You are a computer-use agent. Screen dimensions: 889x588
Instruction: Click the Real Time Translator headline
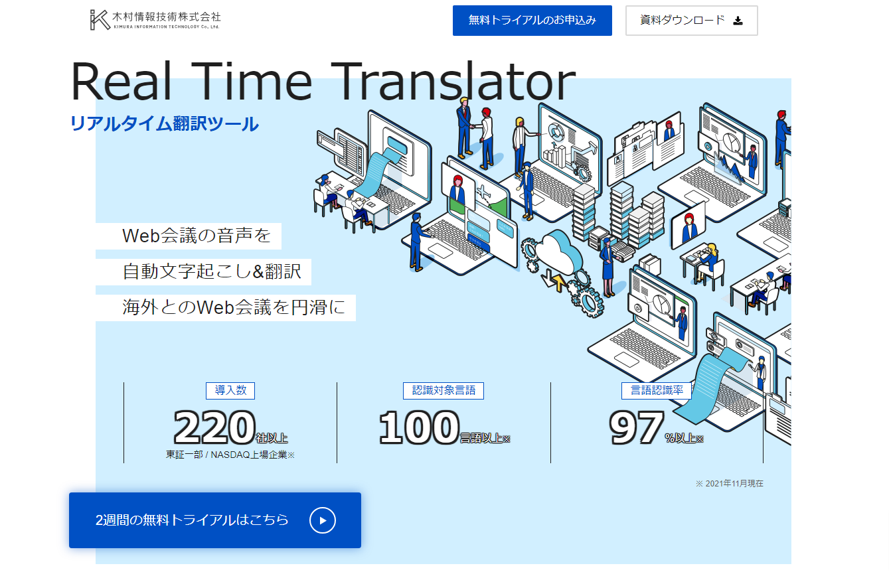click(x=321, y=80)
